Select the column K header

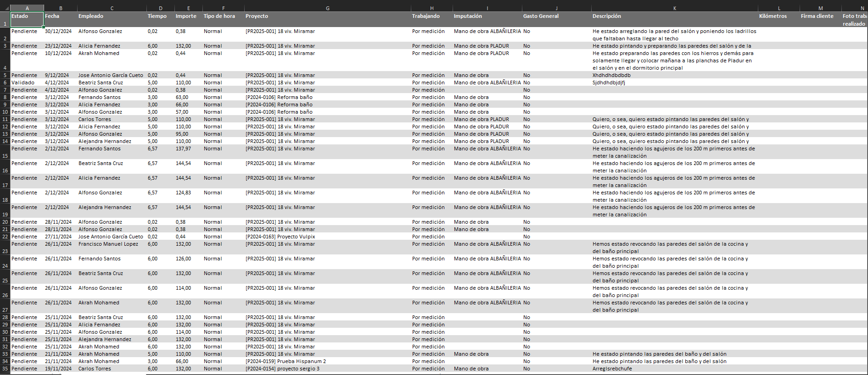[674, 8]
